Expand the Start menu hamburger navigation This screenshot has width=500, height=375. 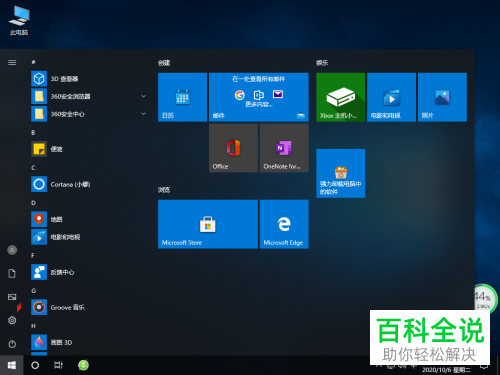[12, 63]
